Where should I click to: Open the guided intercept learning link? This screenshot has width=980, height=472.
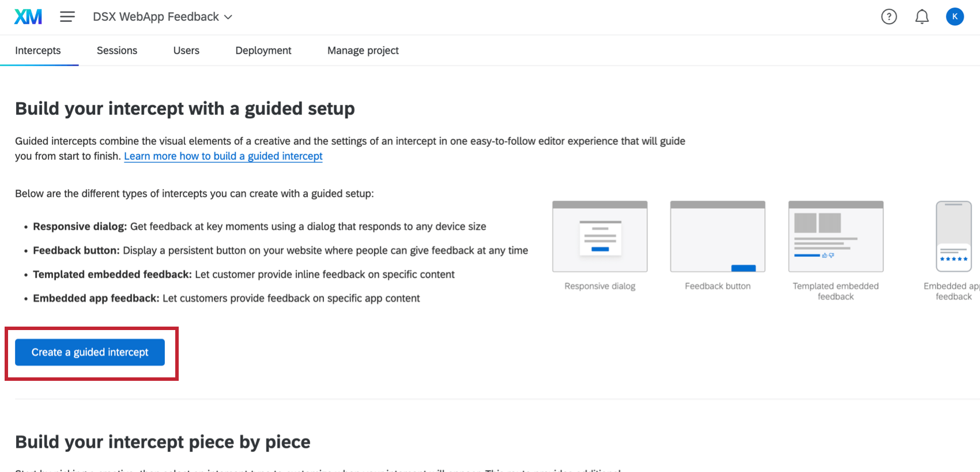pos(223,156)
